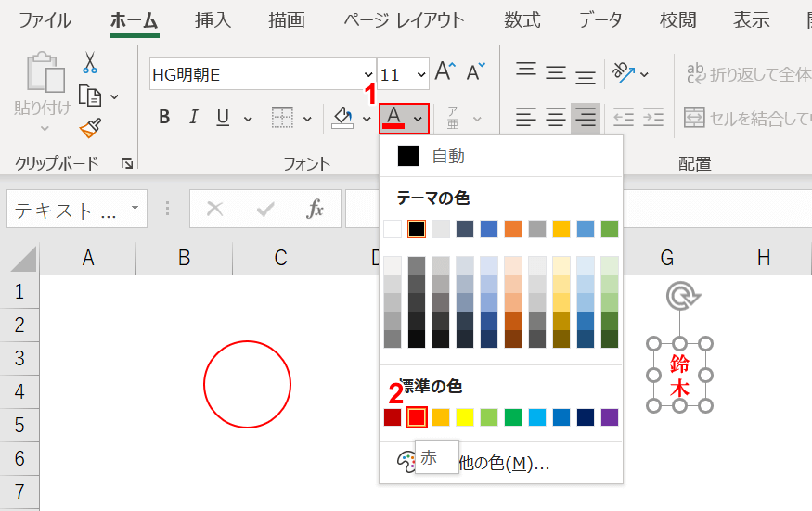Switch to the ページ レイアウト tab
Image resolution: width=812 pixels, height=511 pixels.
tap(404, 20)
